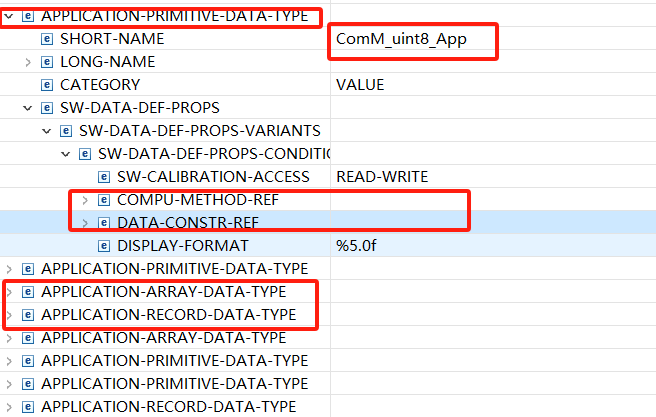
Task: Click the element icon of last APPLICATION-RECORD-DATA-TYPE
Action: coord(28,407)
